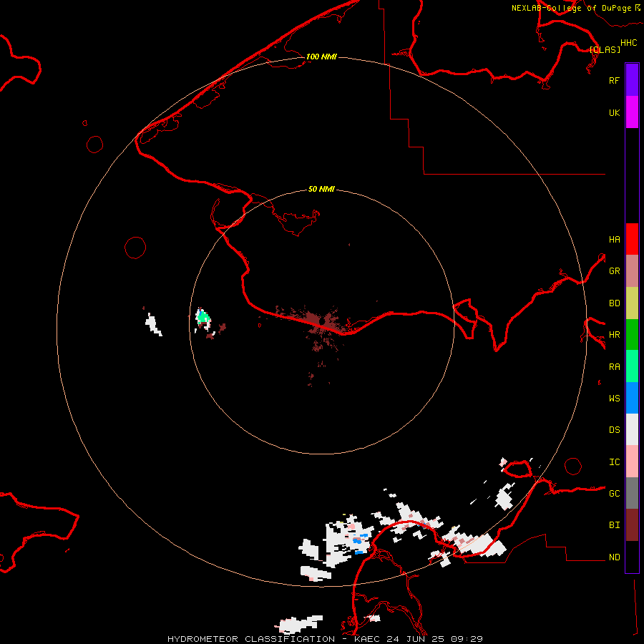Image resolution: width=644 pixels, height=644 pixels.
Task: Click the RF purple legend color block
Action: [632, 80]
